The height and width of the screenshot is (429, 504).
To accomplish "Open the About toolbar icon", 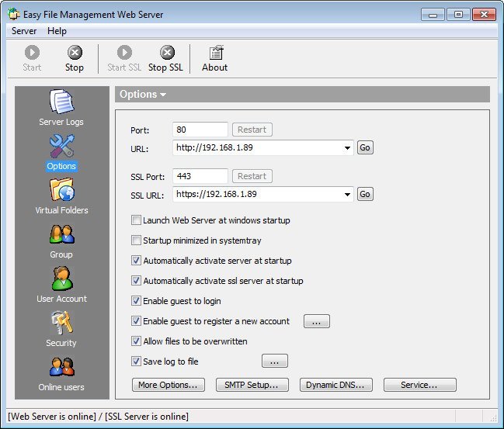I will [x=215, y=58].
